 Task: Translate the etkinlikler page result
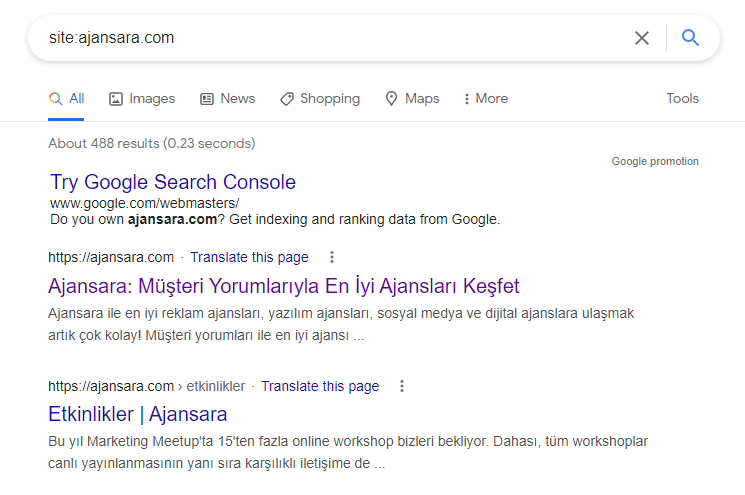[x=320, y=386]
